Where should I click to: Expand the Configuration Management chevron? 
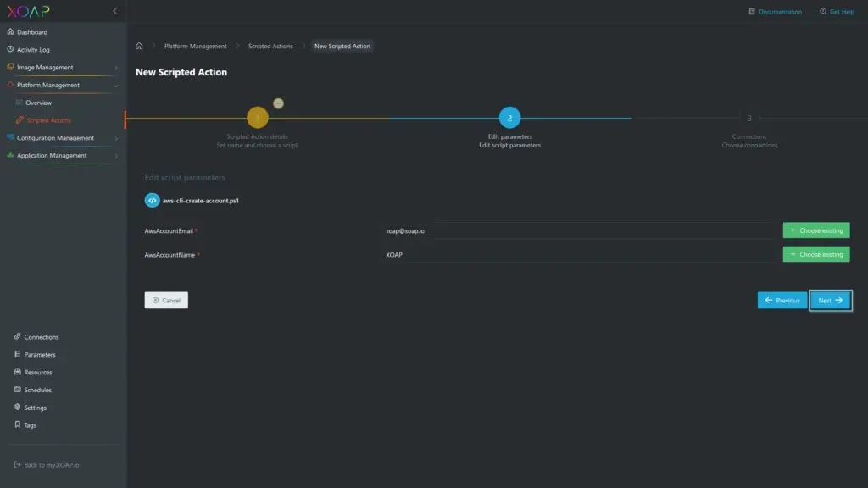point(116,139)
